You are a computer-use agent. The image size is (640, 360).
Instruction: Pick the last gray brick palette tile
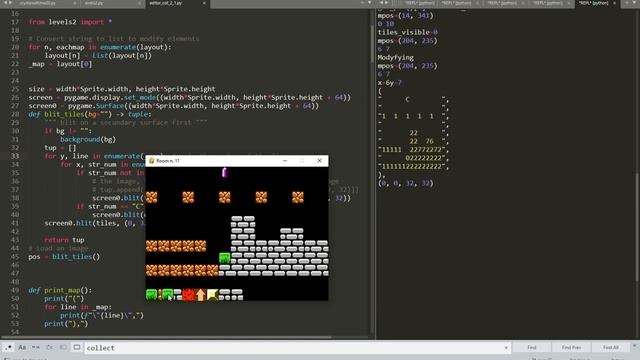pyautogui.click(x=237, y=294)
